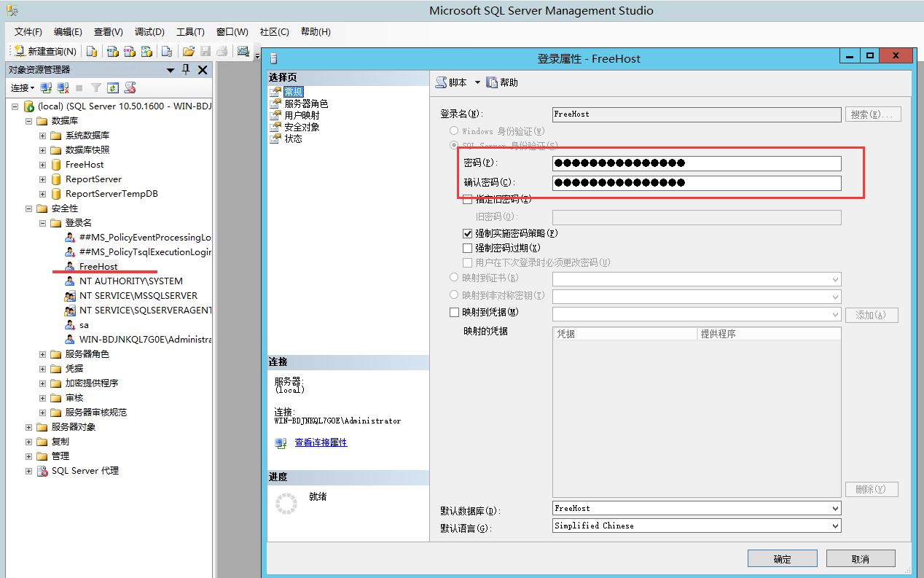Open the 编辑(E) menu

coord(68,32)
